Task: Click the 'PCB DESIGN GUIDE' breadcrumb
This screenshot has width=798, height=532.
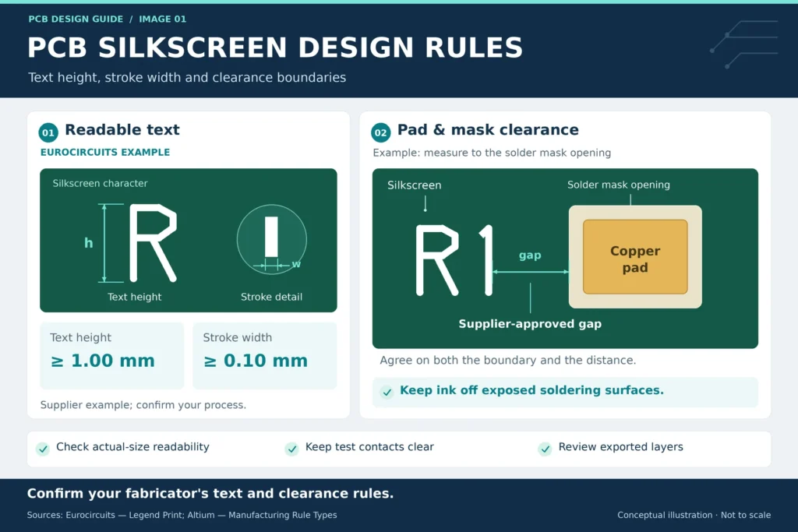Action: point(76,19)
